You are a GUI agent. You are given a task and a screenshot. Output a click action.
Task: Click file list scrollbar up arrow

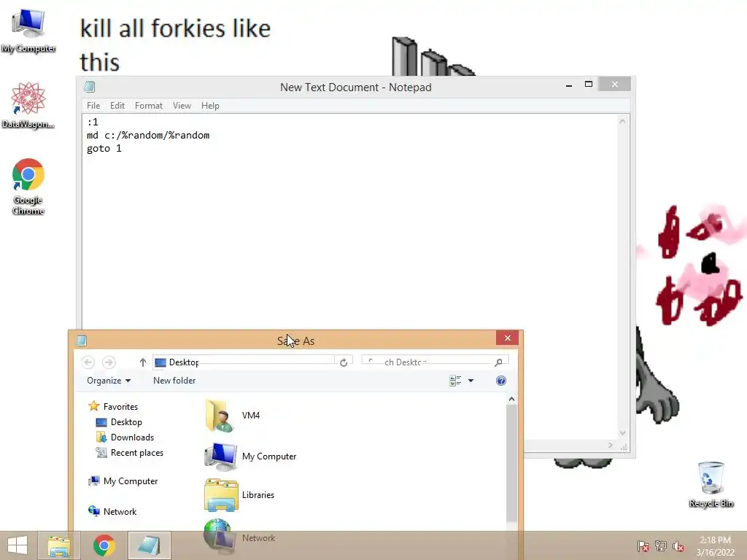(x=511, y=399)
